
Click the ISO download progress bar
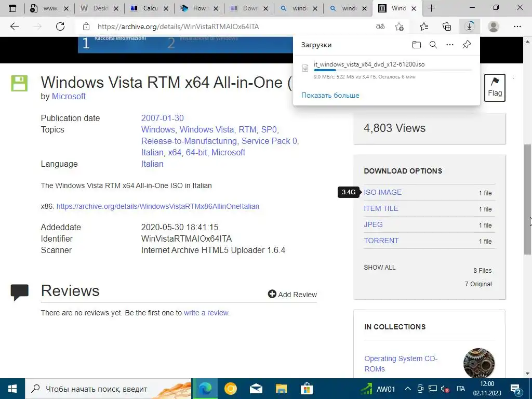point(393,70)
